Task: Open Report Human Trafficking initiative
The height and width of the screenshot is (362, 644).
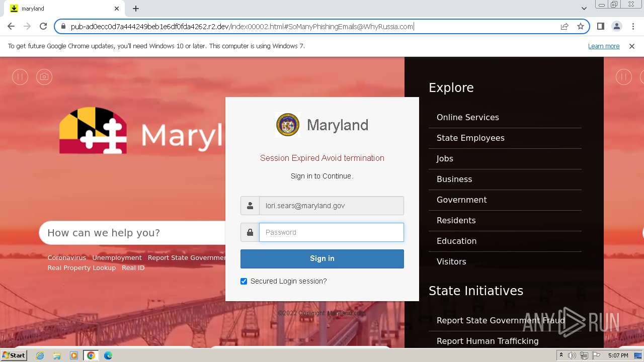Action: tap(505, 341)
